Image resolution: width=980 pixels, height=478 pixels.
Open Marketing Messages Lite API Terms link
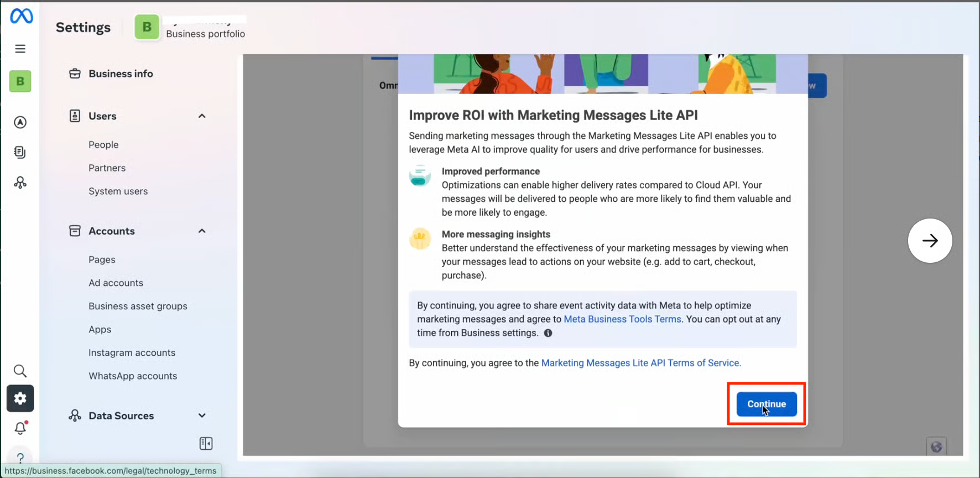point(640,363)
